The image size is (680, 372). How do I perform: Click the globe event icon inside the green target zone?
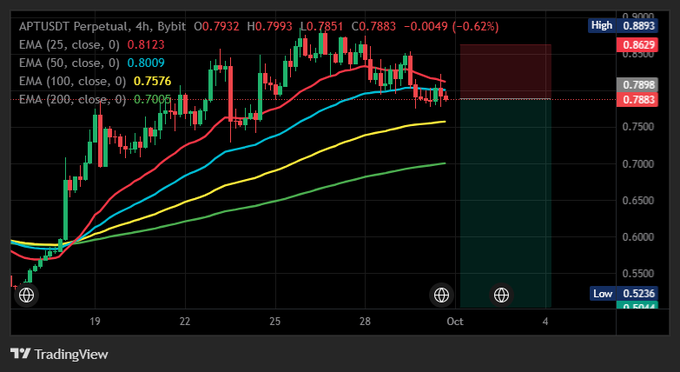click(501, 295)
